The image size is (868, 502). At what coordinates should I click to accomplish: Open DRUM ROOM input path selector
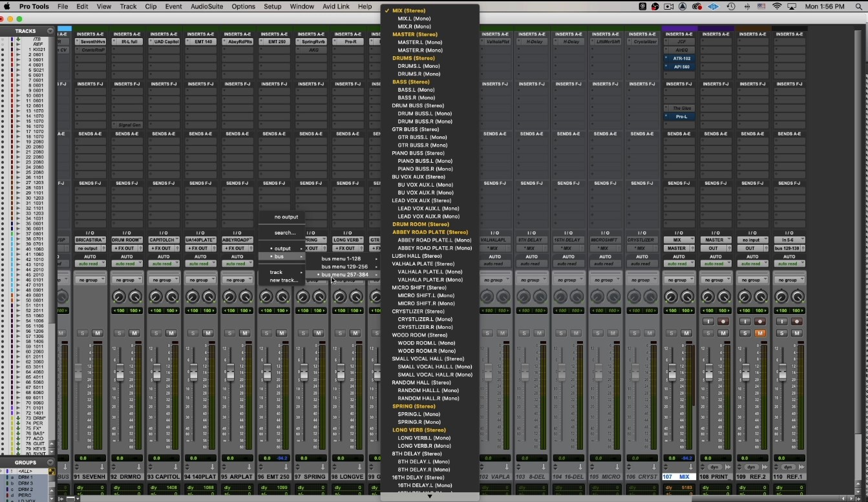(x=127, y=240)
